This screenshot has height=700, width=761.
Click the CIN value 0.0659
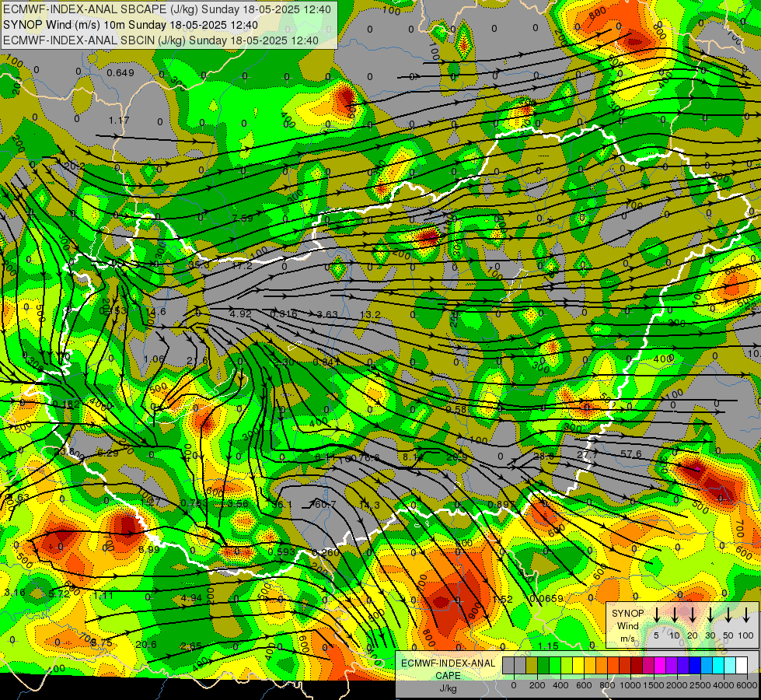pyautogui.click(x=546, y=598)
